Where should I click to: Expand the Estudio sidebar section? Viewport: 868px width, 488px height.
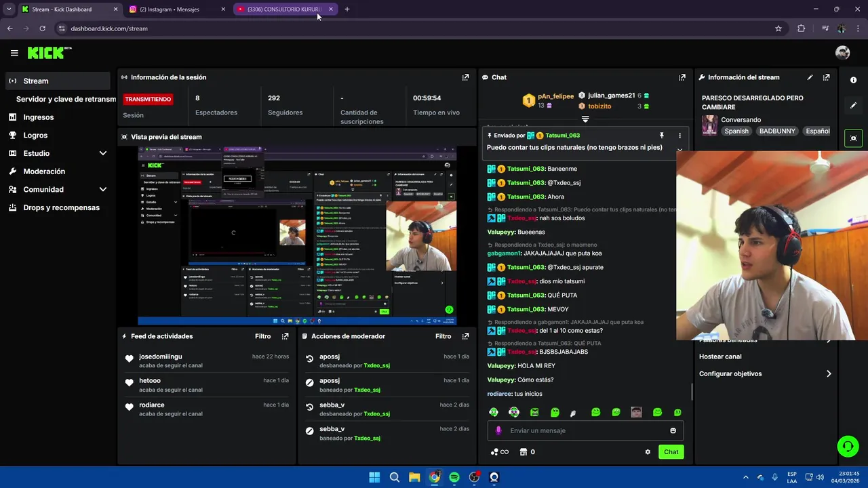pos(103,153)
